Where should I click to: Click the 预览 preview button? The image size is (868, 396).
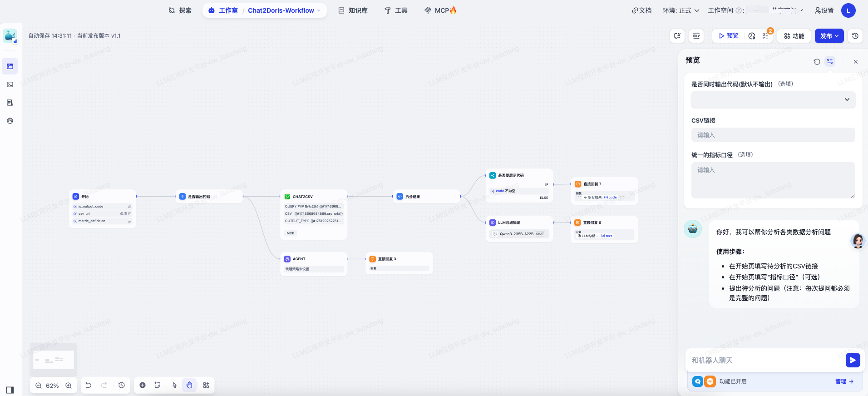pos(728,36)
